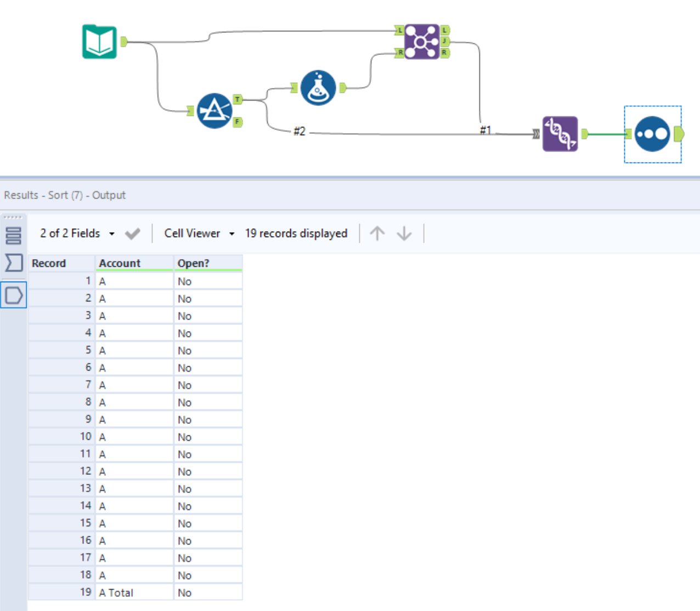Select the Formula tool
This screenshot has height=611, width=700.
(x=318, y=87)
